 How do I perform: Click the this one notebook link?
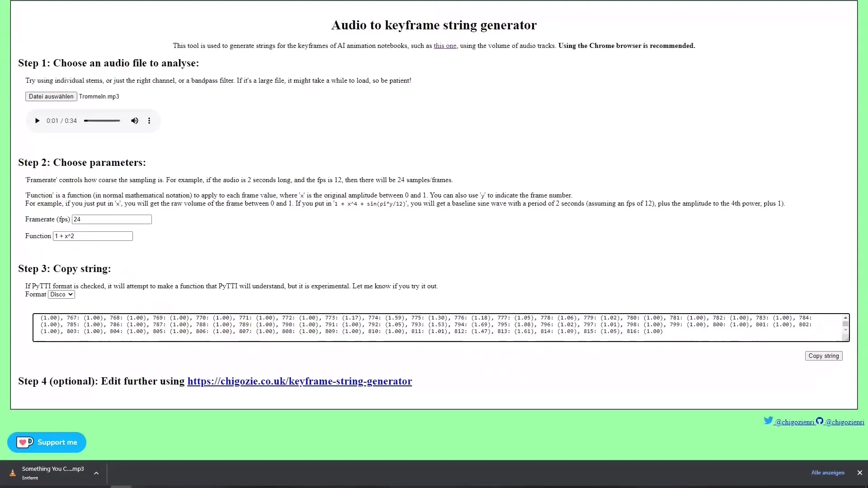coord(445,45)
